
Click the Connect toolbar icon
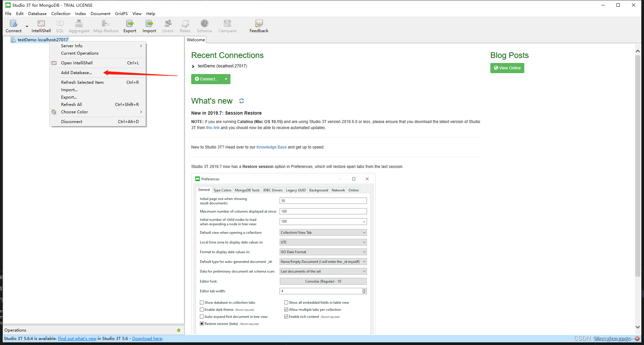click(x=13, y=26)
